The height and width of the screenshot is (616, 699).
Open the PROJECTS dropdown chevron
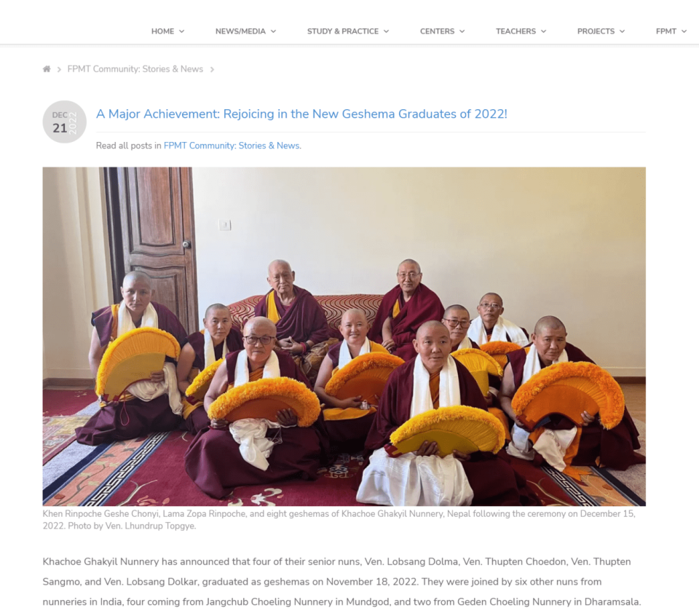point(623,31)
